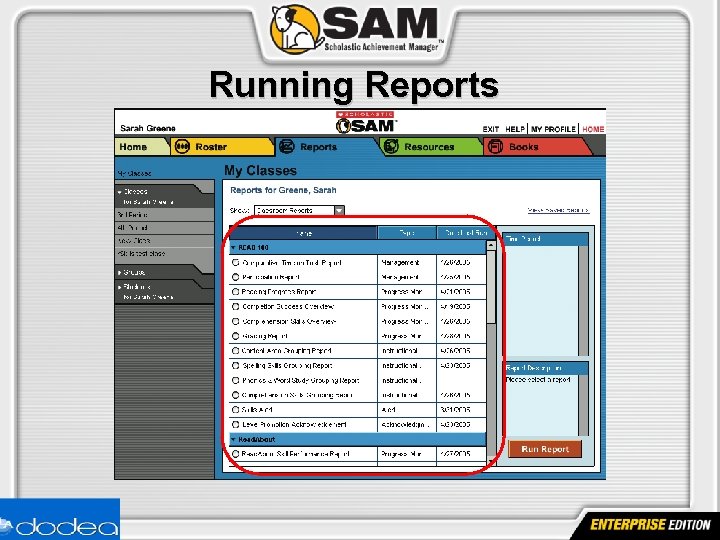The image size is (720, 540).
Task: Click My Classes in the left sidebar
Action: pos(134,174)
